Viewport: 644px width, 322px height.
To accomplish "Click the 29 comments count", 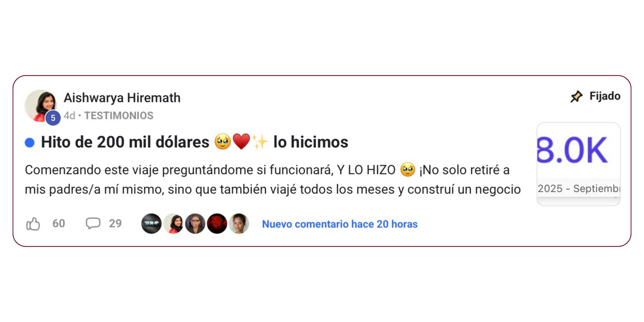I will coord(115,223).
